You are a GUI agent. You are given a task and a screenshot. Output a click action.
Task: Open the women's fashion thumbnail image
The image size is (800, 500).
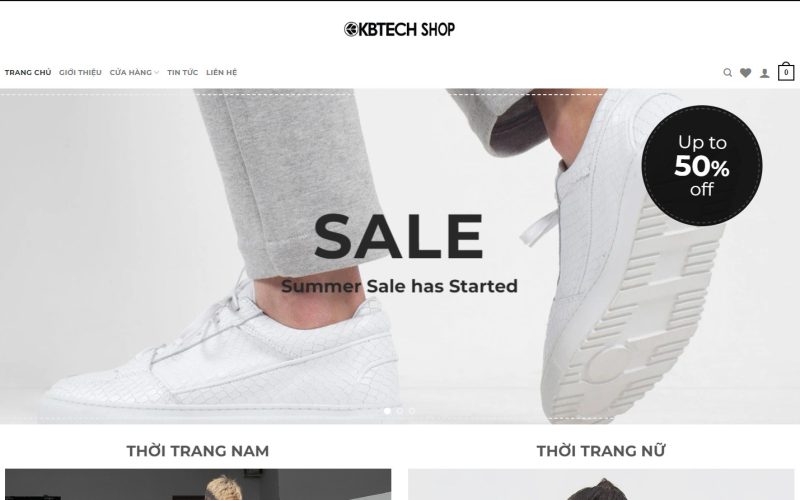pyautogui.click(x=601, y=484)
